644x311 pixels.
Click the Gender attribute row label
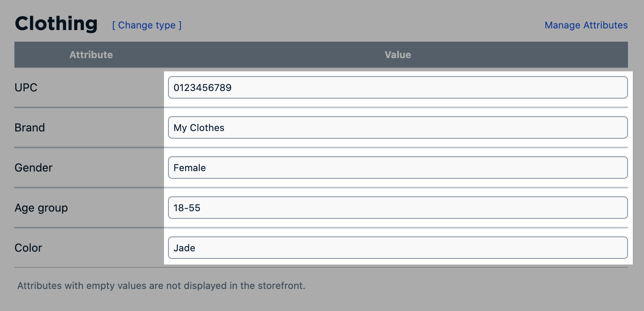[x=33, y=168]
